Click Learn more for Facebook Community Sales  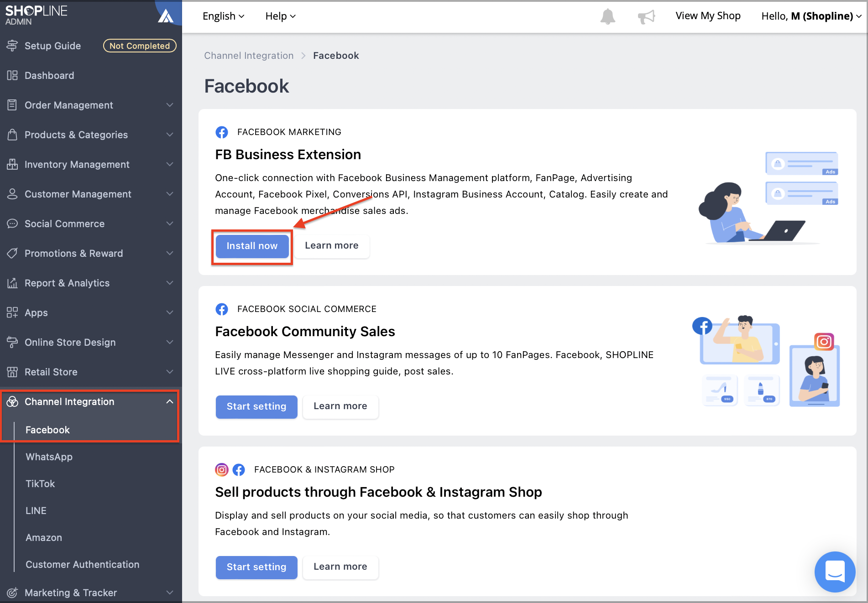pyautogui.click(x=340, y=406)
